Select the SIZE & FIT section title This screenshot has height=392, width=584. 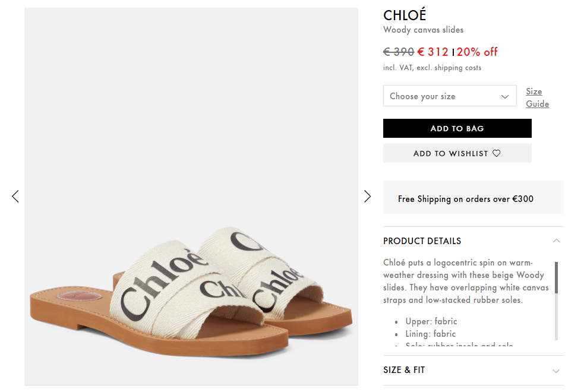[x=404, y=370]
